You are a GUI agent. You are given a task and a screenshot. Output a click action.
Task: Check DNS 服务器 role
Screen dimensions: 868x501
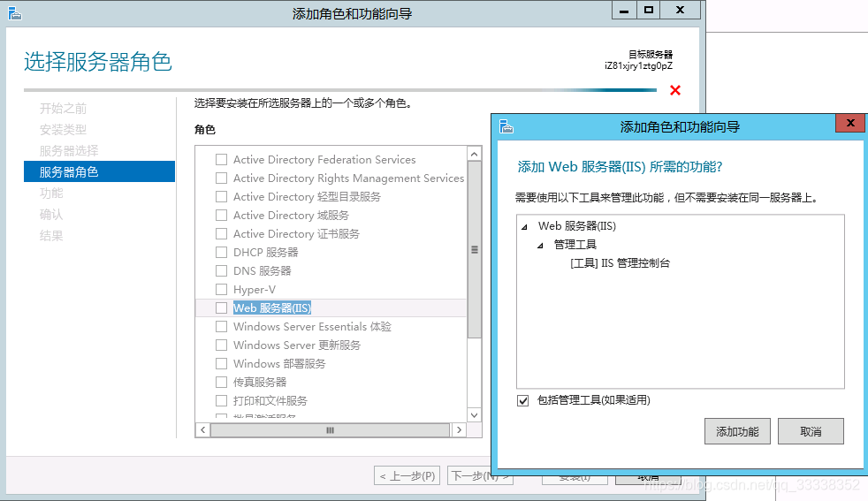coord(222,270)
